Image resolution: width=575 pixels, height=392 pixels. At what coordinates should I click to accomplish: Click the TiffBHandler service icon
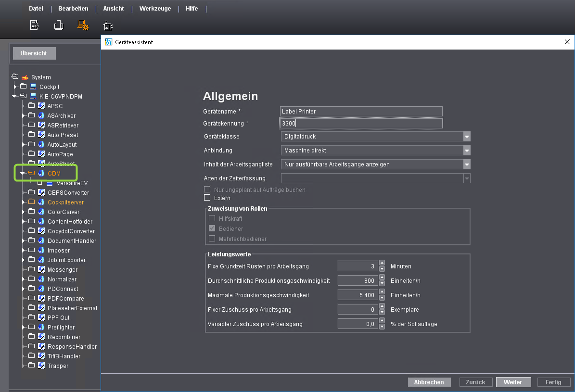pos(41,356)
